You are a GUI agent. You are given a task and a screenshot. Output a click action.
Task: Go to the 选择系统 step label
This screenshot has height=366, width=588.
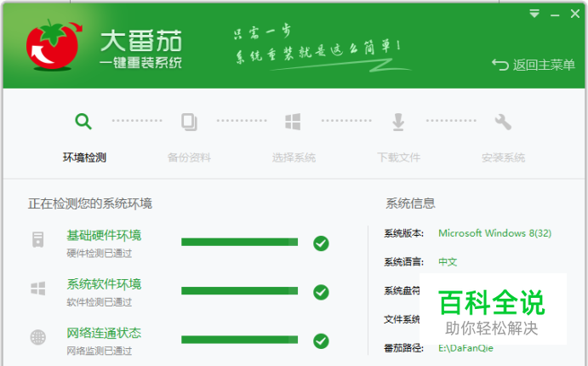(x=294, y=157)
